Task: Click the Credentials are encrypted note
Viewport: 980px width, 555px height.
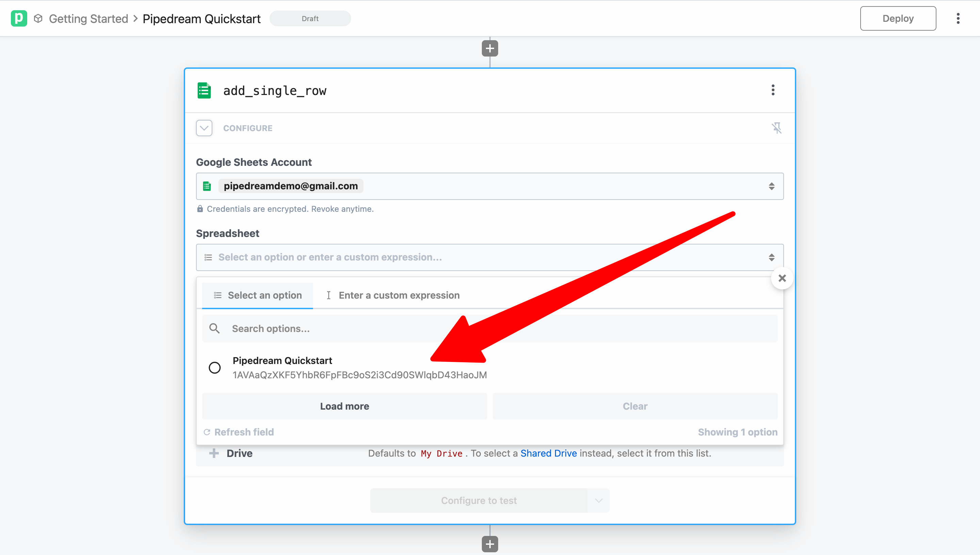Action: point(290,209)
